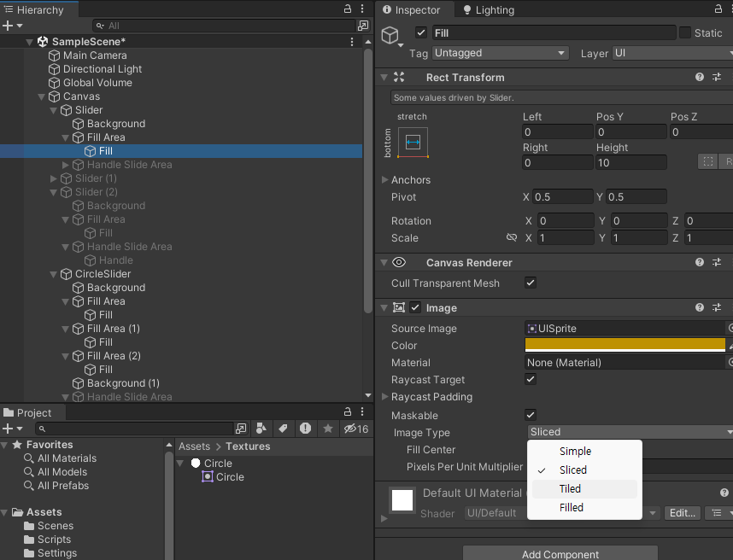Toggle Maskable checkbox
733x560 pixels.
click(x=531, y=415)
